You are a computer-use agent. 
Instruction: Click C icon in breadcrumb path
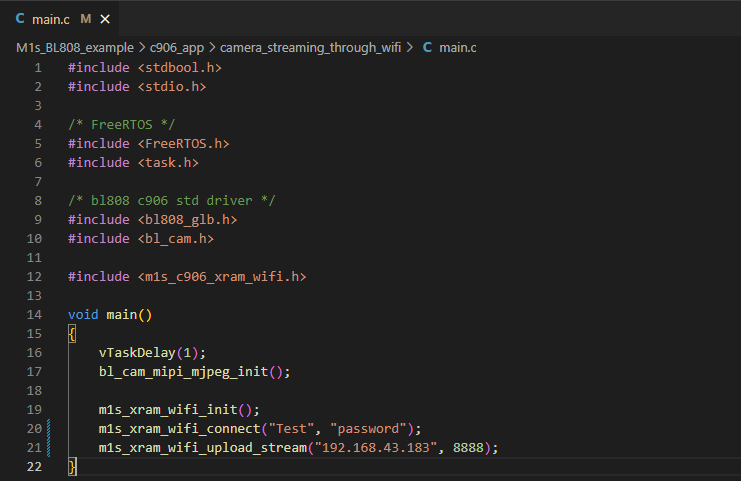pyautogui.click(x=427, y=47)
